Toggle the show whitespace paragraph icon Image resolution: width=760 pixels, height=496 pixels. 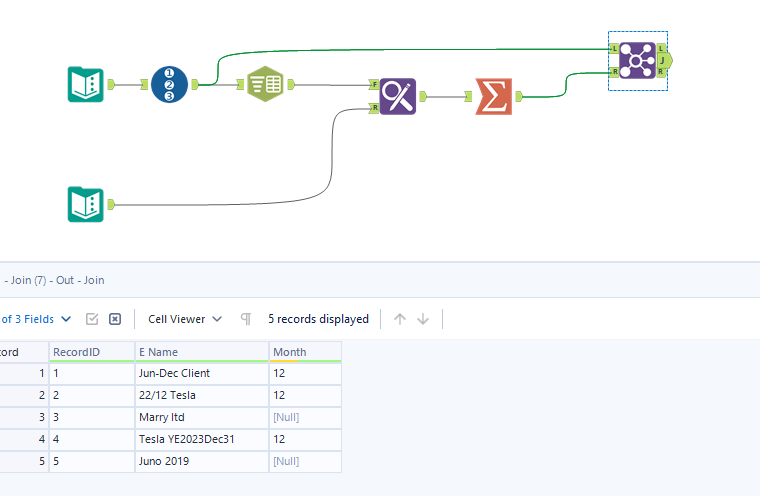click(x=245, y=319)
